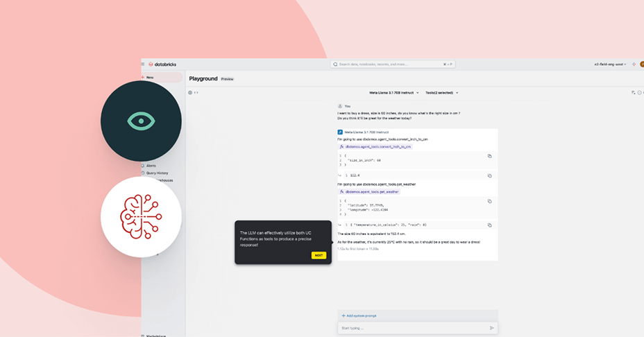
Task: Click the clear chat icon at top right
Action: point(634,93)
